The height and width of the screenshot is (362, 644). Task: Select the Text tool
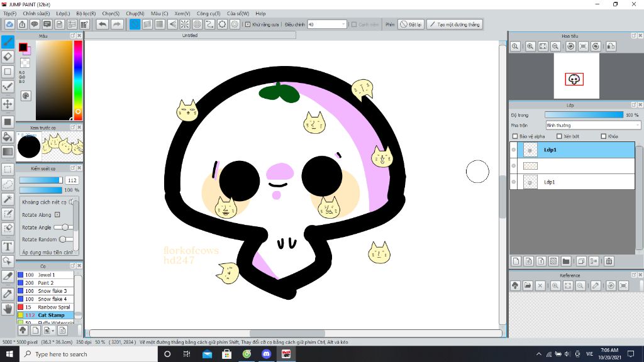click(8, 246)
